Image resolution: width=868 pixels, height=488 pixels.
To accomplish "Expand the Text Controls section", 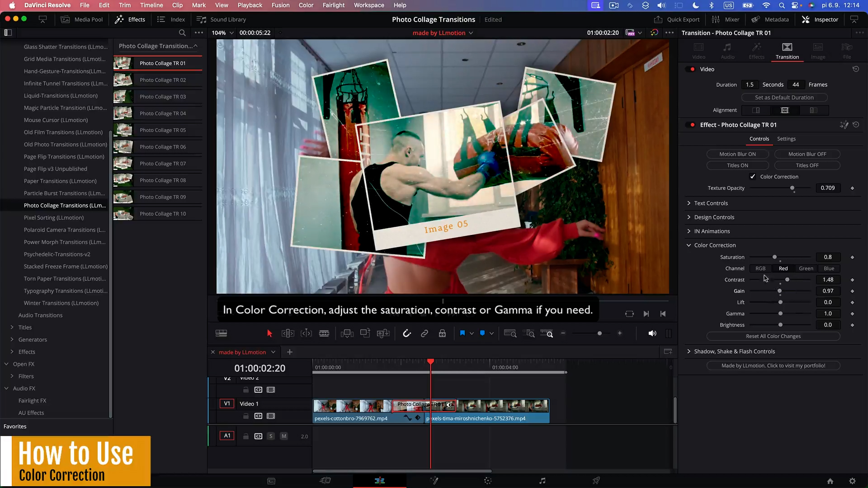I will [x=711, y=203].
